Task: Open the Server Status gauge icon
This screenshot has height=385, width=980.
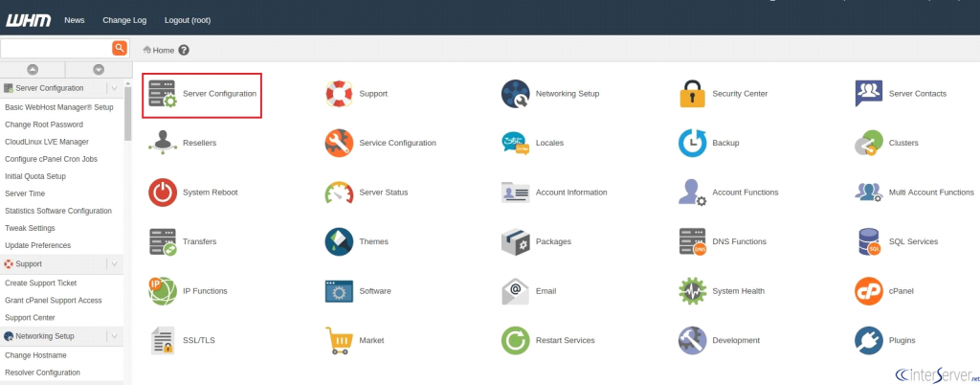Action: click(339, 192)
